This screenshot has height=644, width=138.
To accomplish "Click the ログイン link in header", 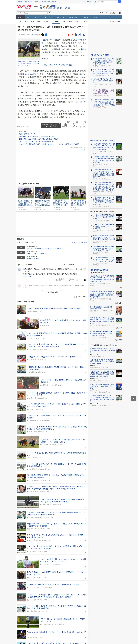I will pos(42,8).
